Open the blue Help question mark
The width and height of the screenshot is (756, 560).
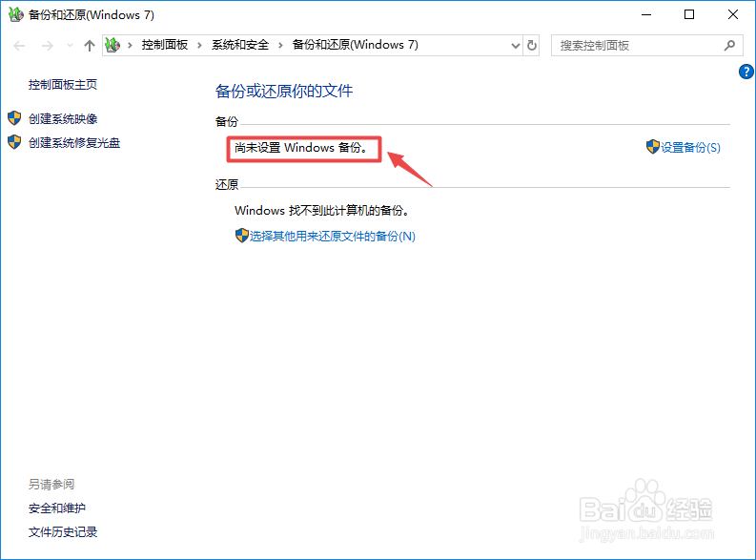click(x=746, y=72)
